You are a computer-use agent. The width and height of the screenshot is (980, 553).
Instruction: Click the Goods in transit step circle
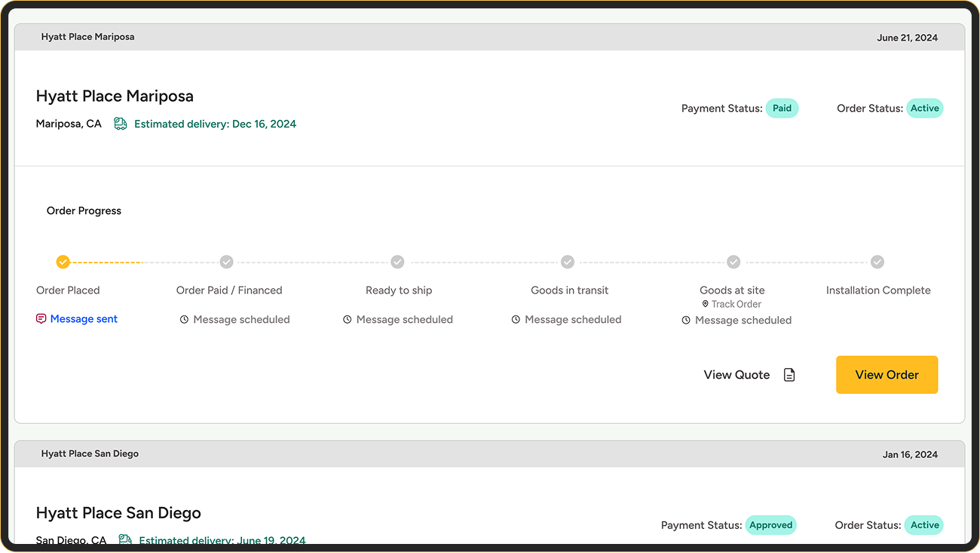pos(568,262)
